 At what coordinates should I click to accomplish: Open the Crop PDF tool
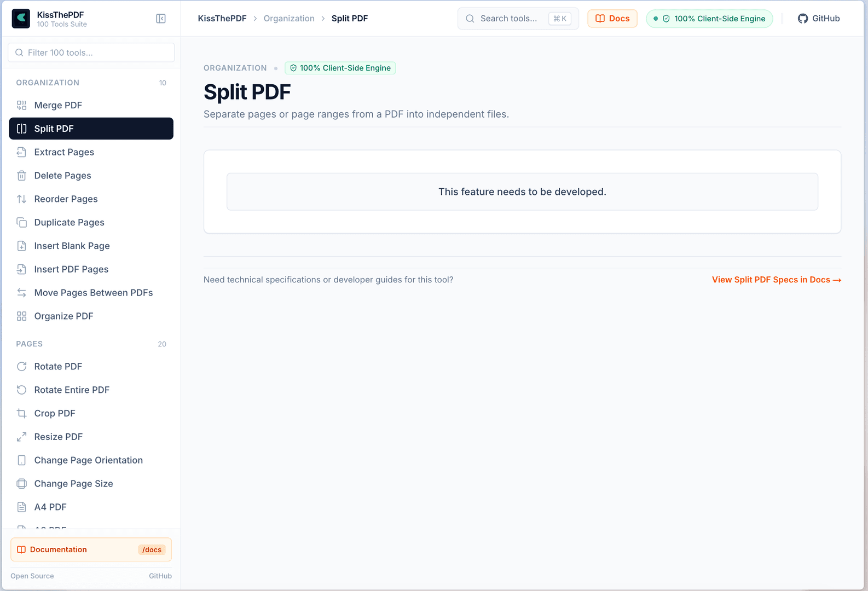tap(91, 414)
